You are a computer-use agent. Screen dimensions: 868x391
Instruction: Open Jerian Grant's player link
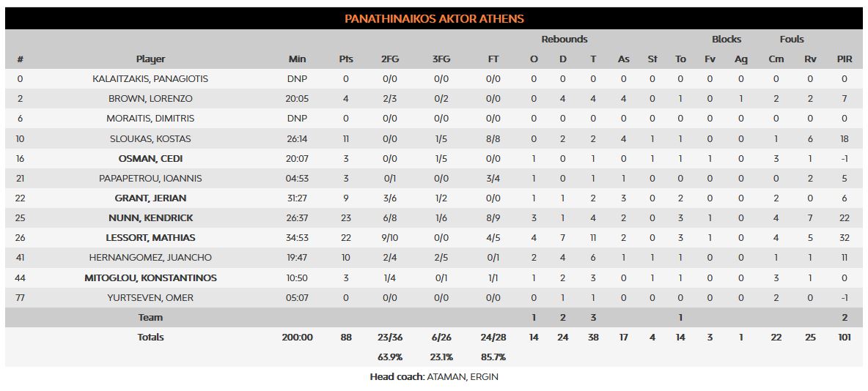click(x=150, y=198)
